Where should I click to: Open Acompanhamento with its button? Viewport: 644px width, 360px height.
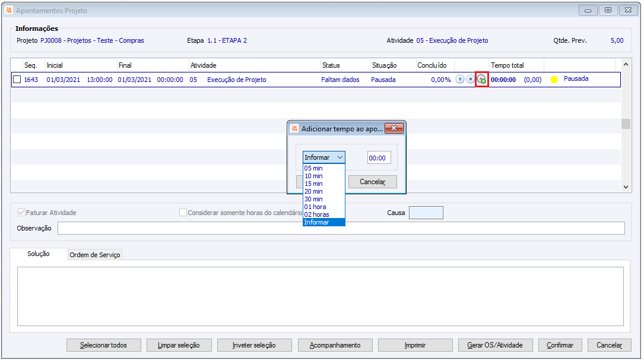[x=335, y=345]
